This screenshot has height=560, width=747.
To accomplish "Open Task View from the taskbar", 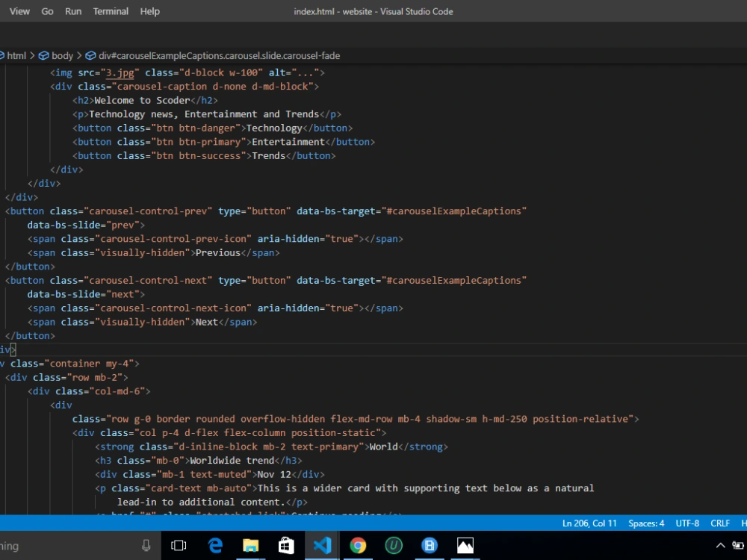I will 179,545.
